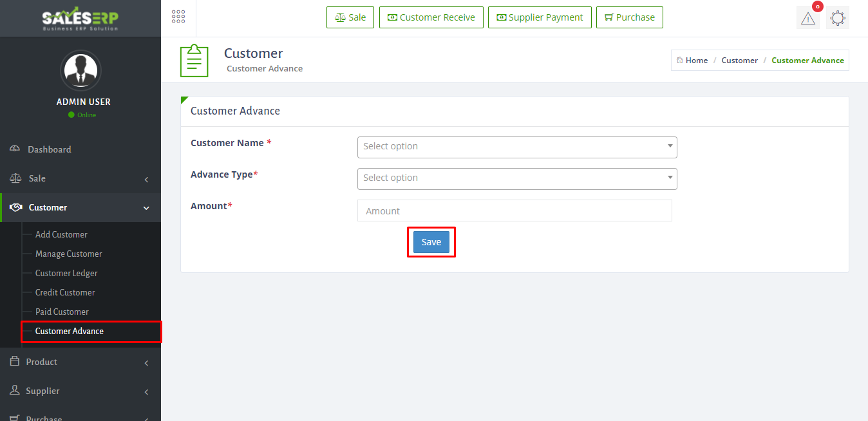Image resolution: width=868 pixels, height=421 pixels.
Task: Click the Supplier person icon in sidebar
Action: (x=15, y=391)
